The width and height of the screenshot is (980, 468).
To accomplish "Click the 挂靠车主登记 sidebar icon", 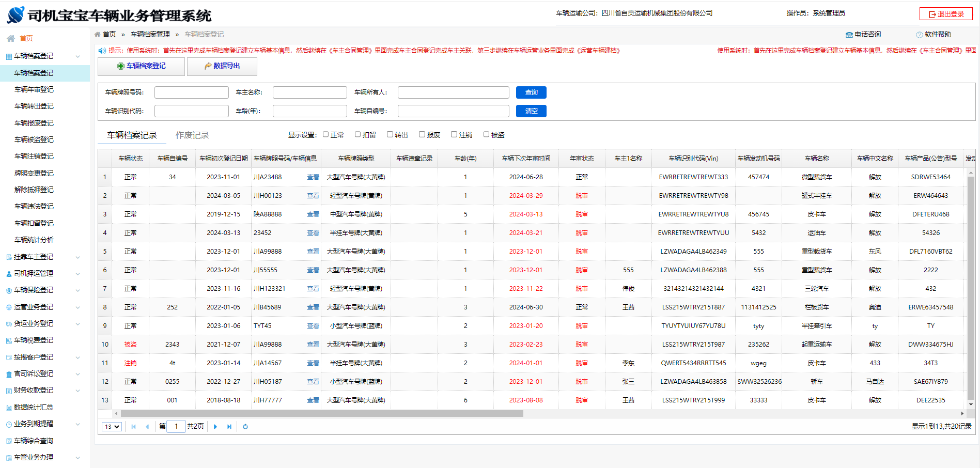I will coord(9,257).
